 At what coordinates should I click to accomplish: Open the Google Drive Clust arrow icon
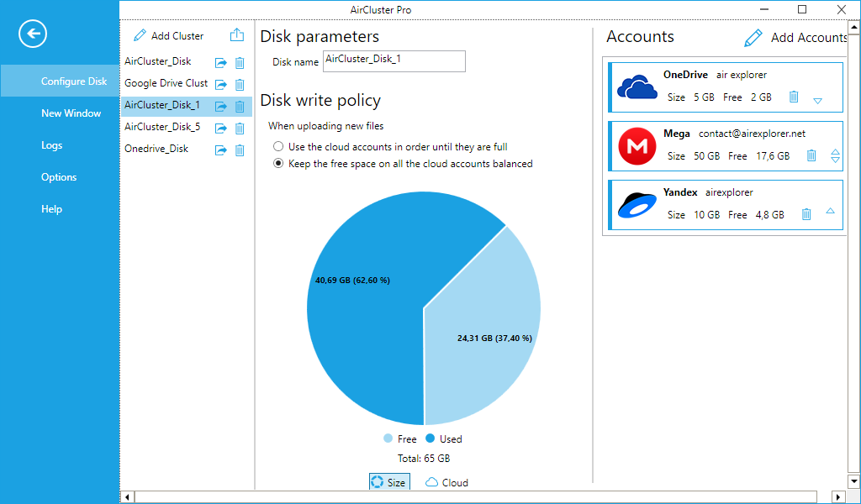221,85
